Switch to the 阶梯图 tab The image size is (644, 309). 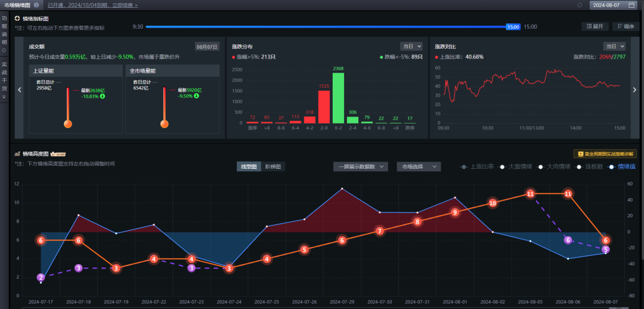click(x=273, y=166)
